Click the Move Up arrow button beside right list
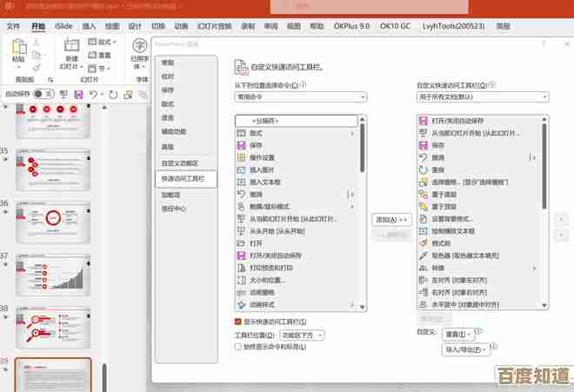 point(561,220)
